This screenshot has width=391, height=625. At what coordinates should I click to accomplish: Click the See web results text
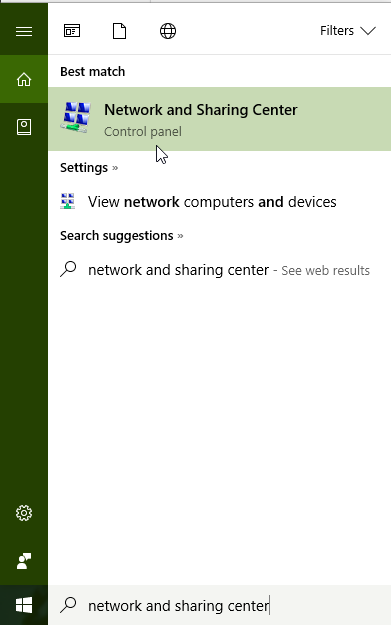click(325, 271)
